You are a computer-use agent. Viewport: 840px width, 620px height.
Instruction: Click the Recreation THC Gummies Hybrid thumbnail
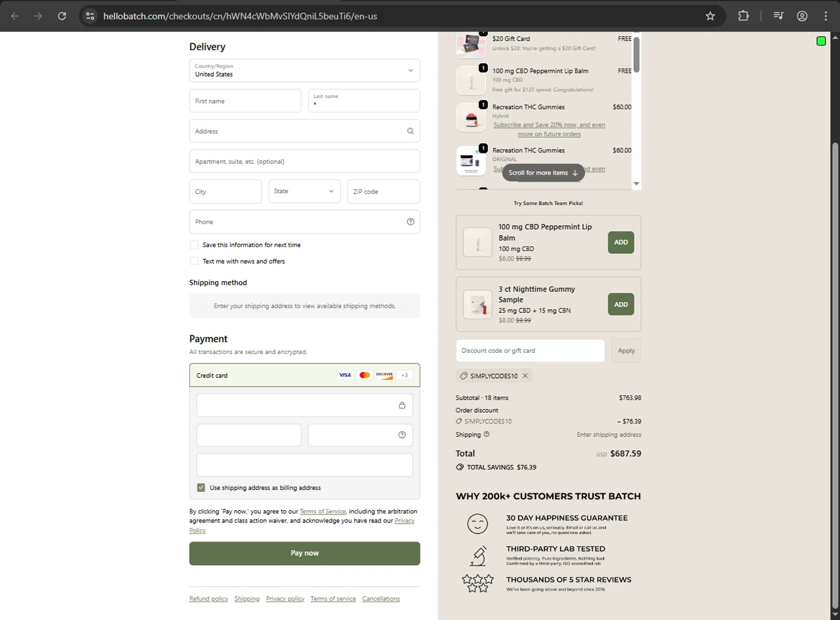(471, 117)
